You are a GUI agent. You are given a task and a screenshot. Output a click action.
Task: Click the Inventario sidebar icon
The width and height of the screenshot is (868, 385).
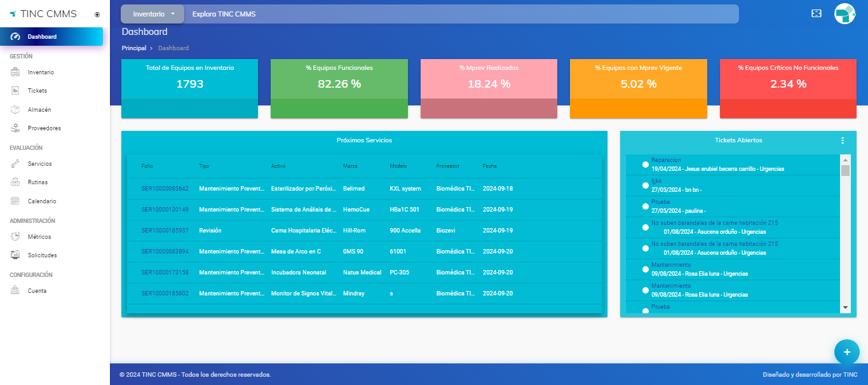coord(16,72)
